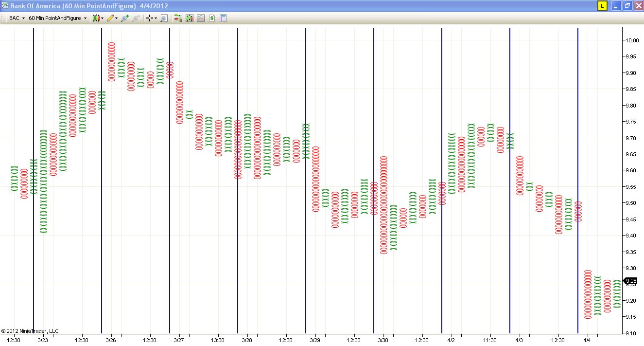Click the 9.26 current price marker
The height and width of the screenshot is (346, 644).
point(630,281)
